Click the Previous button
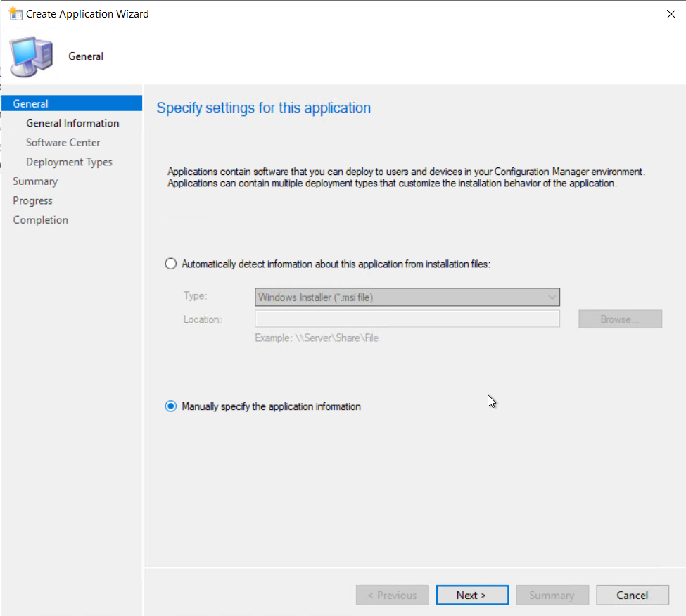The height and width of the screenshot is (616, 686). tap(392, 595)
